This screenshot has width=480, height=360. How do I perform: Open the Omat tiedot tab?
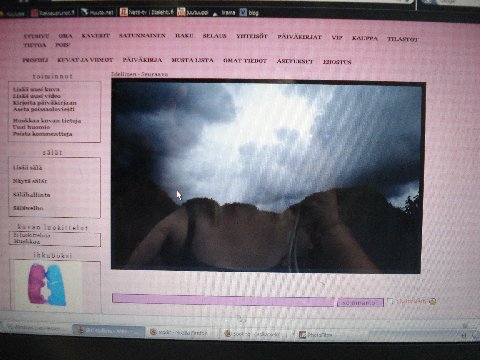245,61
